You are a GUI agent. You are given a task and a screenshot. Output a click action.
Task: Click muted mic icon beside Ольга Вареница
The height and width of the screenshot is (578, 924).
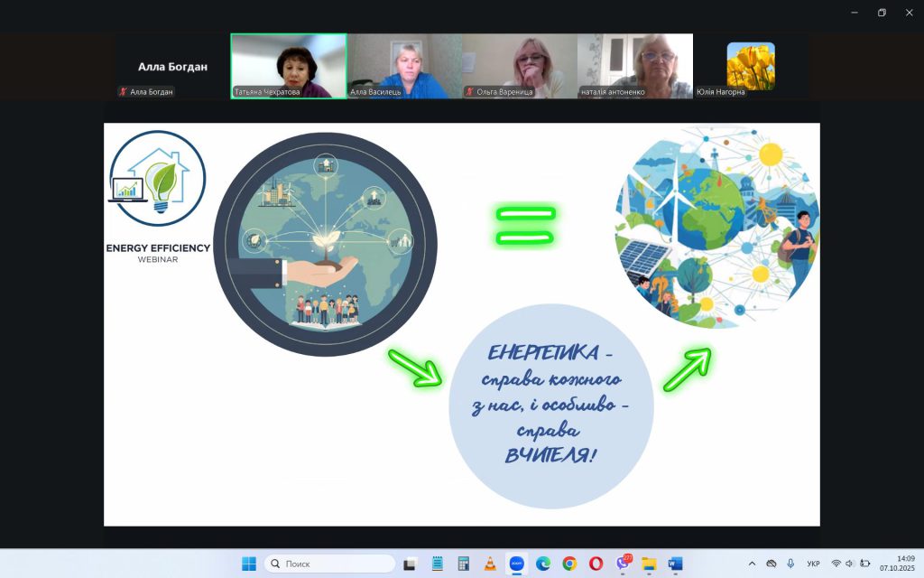[x=469, y=92]
